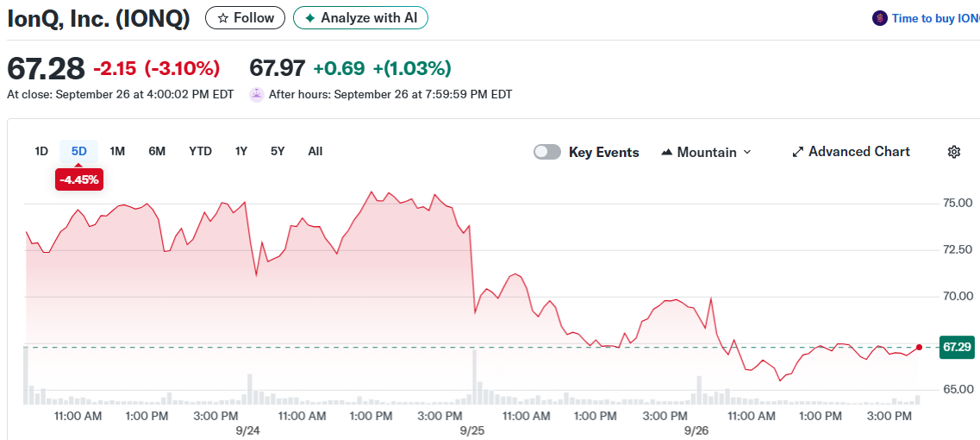Screen dimensions: 980x440
Task: Click the mountain icon for chart type
Action: coord(666,152)
